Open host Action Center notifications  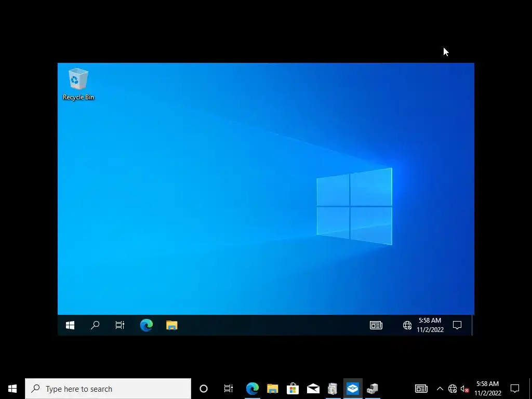(x=515, y=389)
